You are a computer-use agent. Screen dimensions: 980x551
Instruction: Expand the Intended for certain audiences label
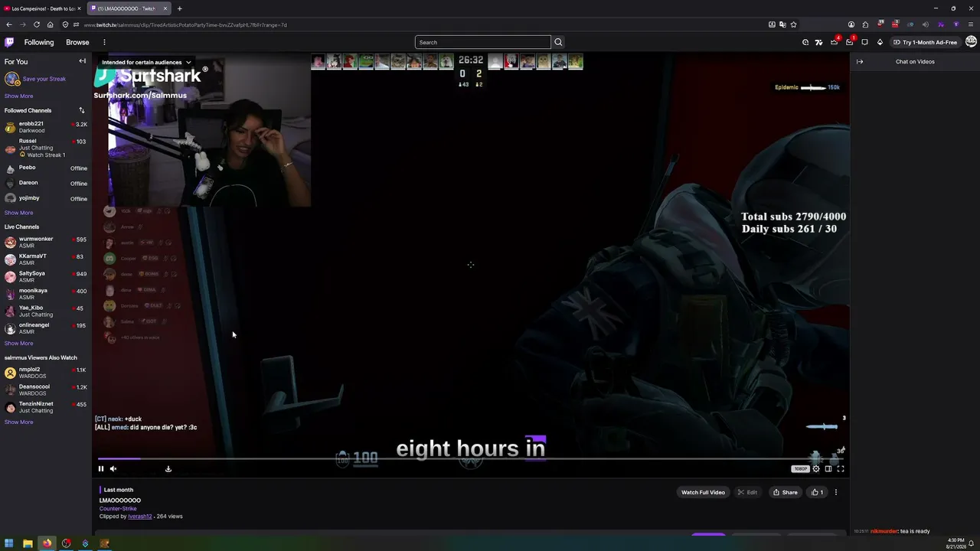point(146,62)
